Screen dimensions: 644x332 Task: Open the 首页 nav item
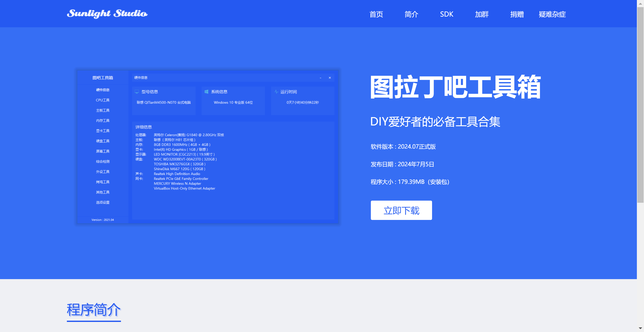pos(376,14)
